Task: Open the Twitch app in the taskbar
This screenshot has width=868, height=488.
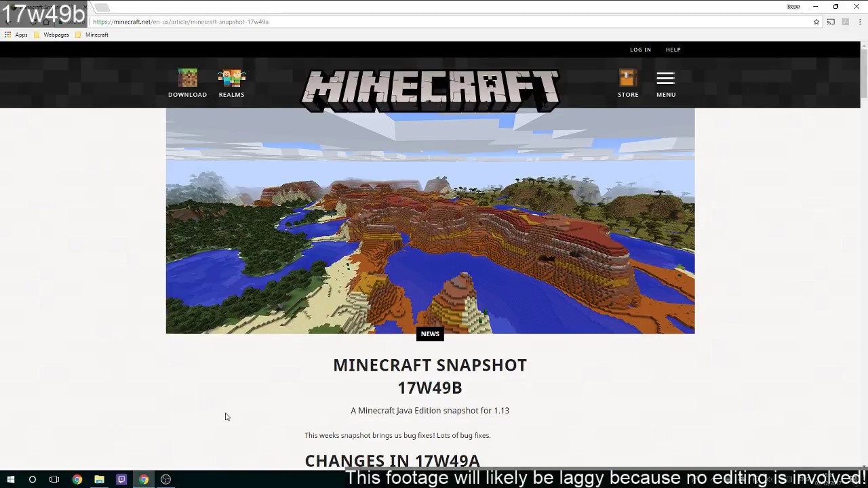Action: click(x=121, y=479)
